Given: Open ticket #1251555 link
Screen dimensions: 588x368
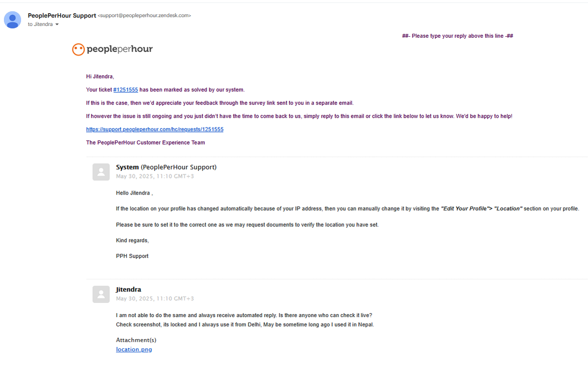Looking at the screenshot, I should 125,90.
